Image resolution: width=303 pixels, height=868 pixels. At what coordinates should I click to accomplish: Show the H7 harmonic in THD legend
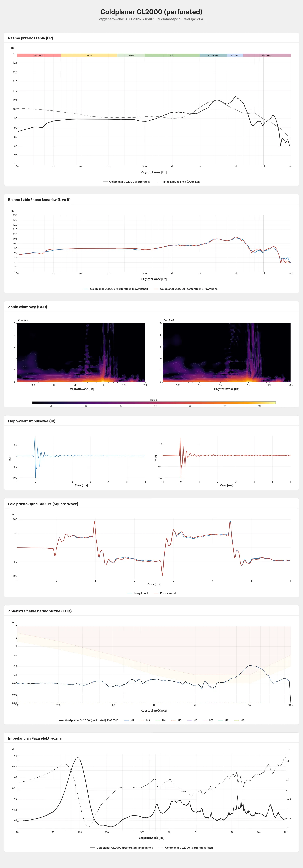pyautogui.click(x=208, y=720)
